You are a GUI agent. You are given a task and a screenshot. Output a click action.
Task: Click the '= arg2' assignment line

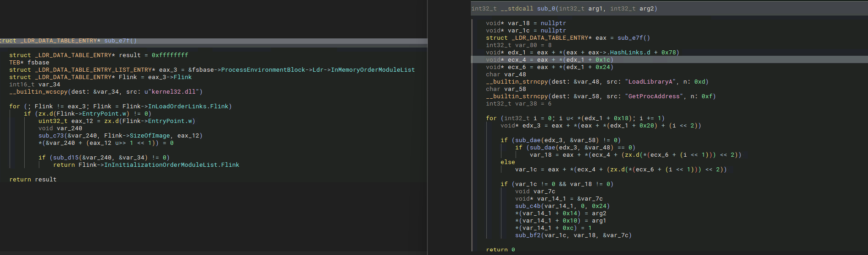click(x=561, y=213)
